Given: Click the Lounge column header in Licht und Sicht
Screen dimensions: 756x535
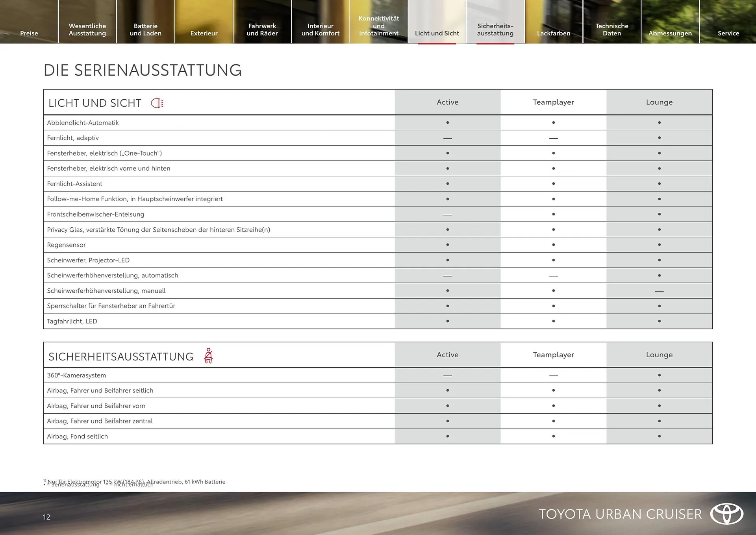Looking at the screenshot, I should tap(659, 102).
